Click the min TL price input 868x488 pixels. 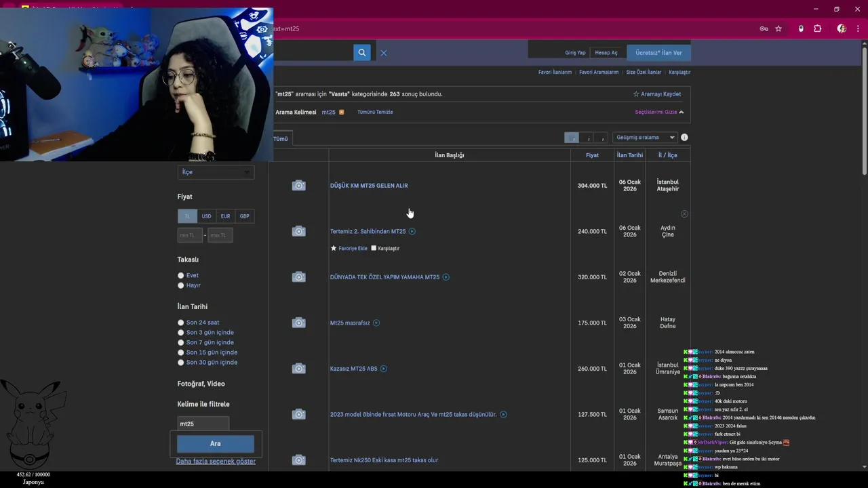click(190, 235)
